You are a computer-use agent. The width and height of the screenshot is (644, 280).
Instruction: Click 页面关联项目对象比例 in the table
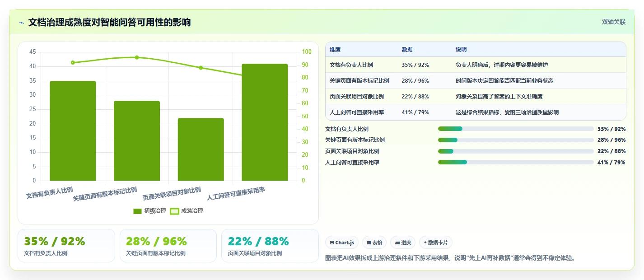click(x=357, y=97)
